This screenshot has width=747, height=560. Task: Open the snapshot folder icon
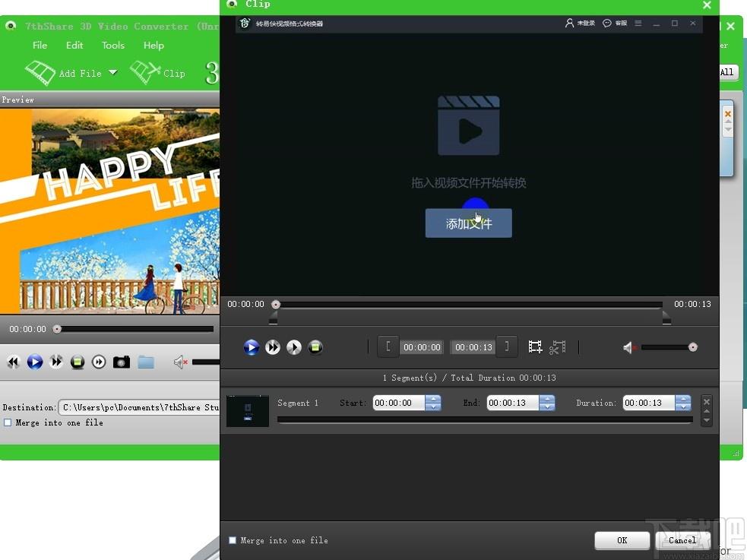[146, 362]
